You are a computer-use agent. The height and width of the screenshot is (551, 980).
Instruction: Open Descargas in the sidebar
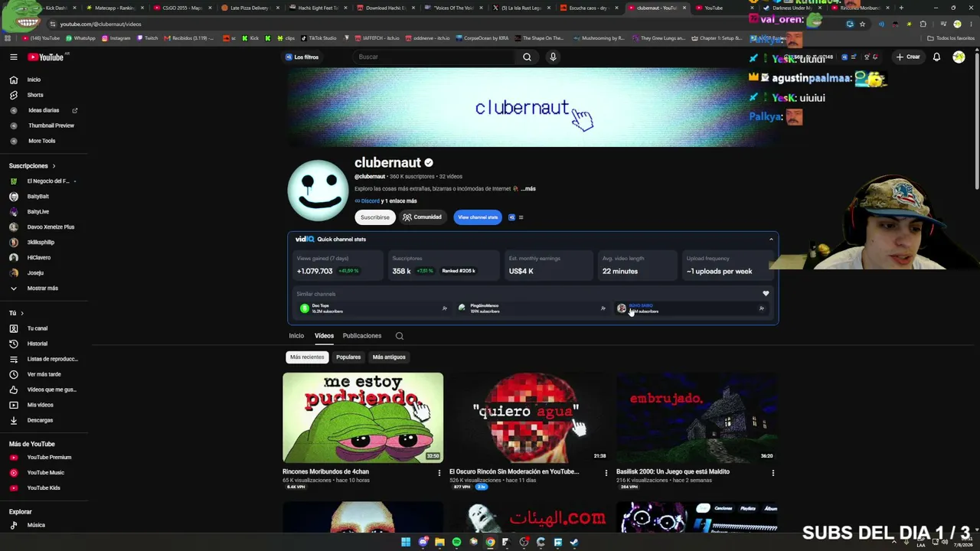coord(40,420)
